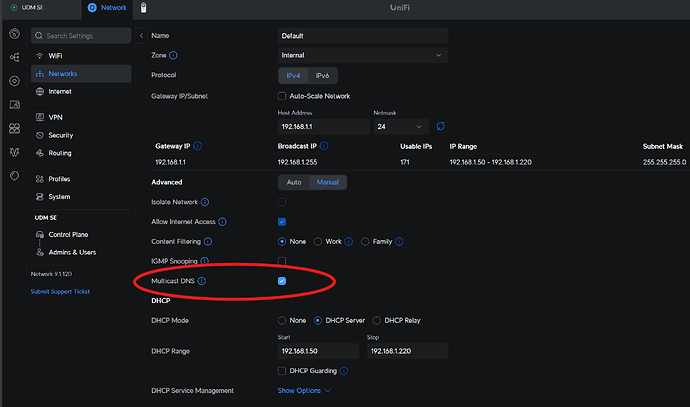Set DHCP Mode to DHCP Relay
Viewport: 690px width, 407px height.
[x=377, y=320]
